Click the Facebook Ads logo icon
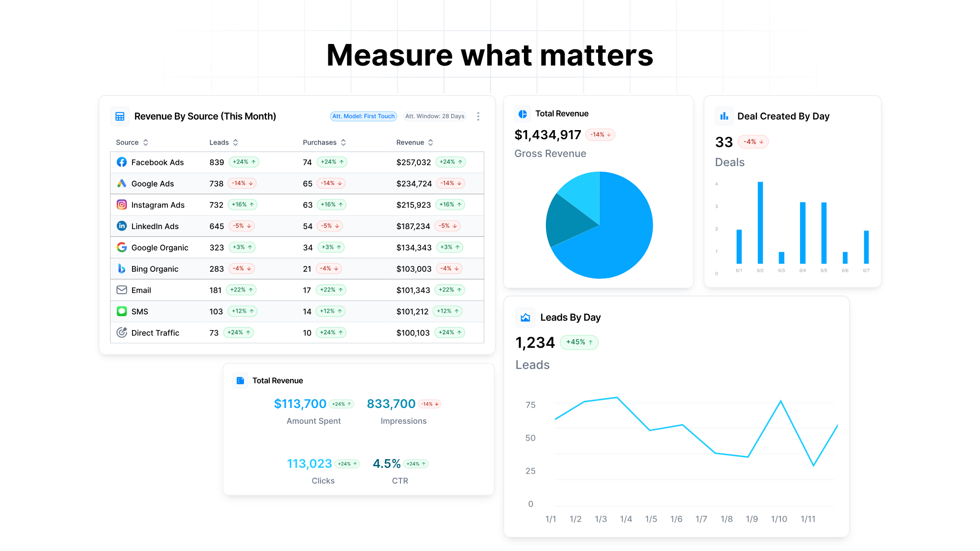980x551 pixels. (122, 162)
